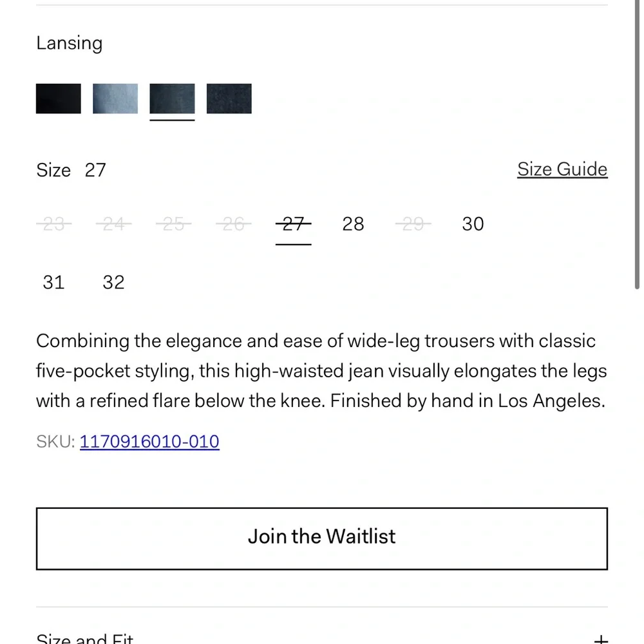Viewport: 644px width, 644px height.
Task: Choose size 32
Action: point(113,282)
